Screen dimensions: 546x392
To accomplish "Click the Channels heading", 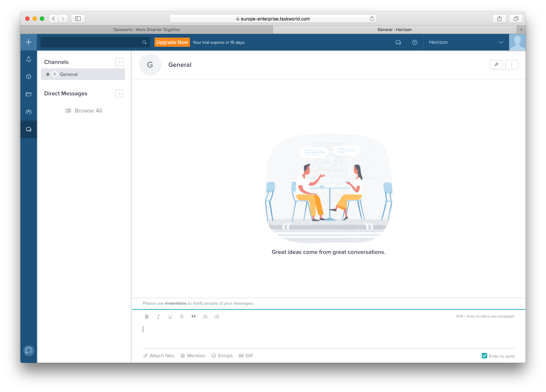I will pos(56,62).
